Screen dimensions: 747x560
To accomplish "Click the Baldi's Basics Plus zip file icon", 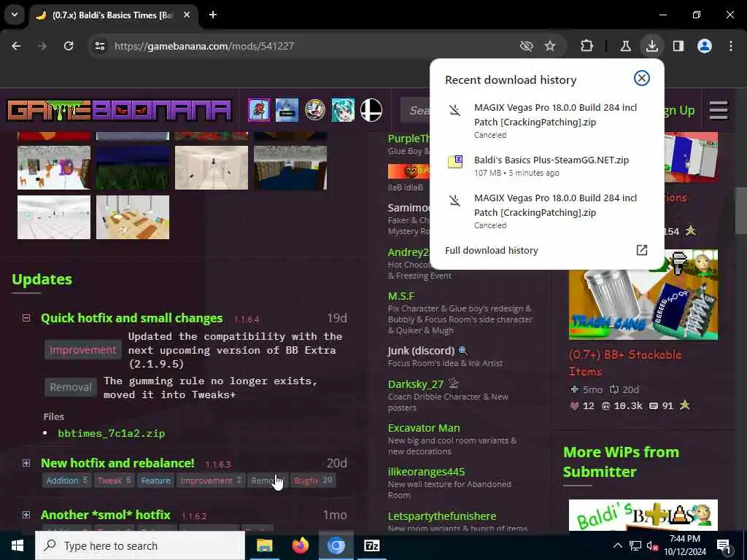I will click(x=455, y=161).
